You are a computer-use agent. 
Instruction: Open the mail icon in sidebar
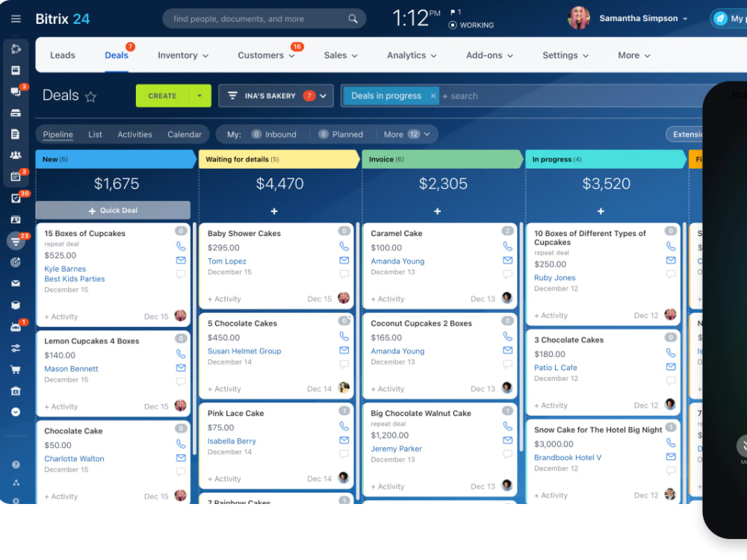[16, 283]
